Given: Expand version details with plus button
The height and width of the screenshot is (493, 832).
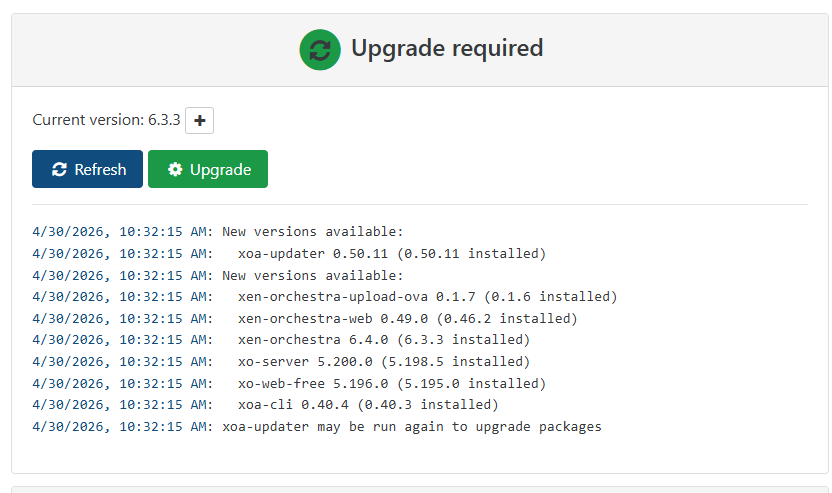Looking at the screenshot, I should coord(200,120).
